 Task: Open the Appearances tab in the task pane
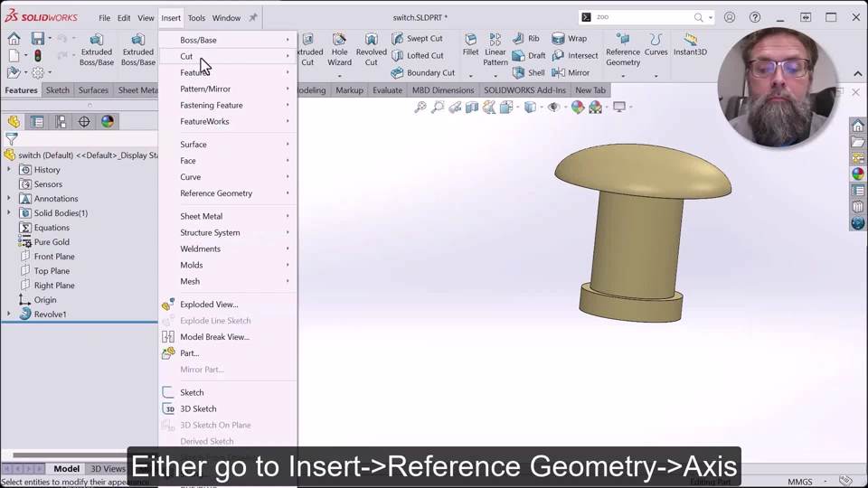pos(857,174)
